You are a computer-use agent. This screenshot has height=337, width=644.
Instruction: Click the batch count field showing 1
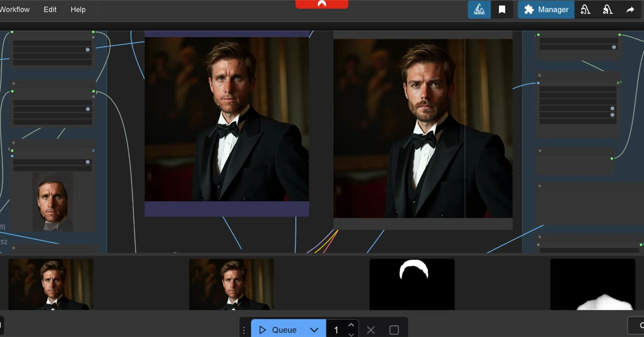(336, 330)
